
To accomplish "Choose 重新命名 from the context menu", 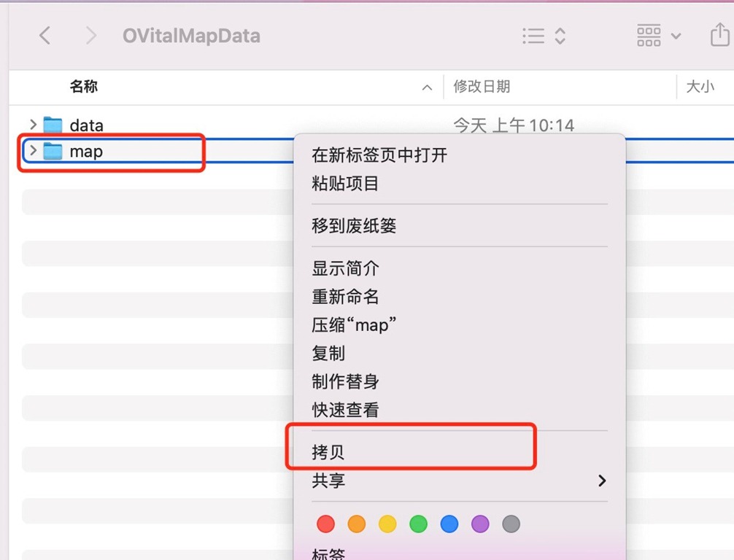I will tap(345, 297).
